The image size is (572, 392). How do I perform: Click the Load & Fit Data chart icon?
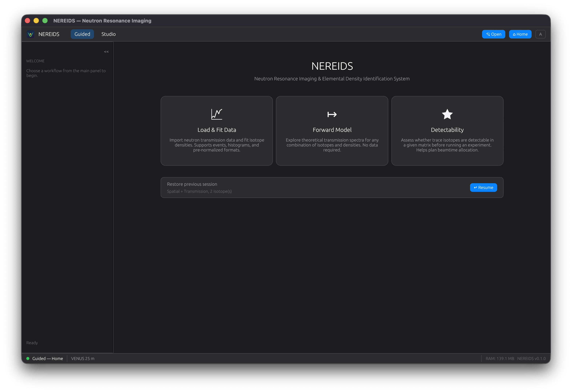(216, 114)
